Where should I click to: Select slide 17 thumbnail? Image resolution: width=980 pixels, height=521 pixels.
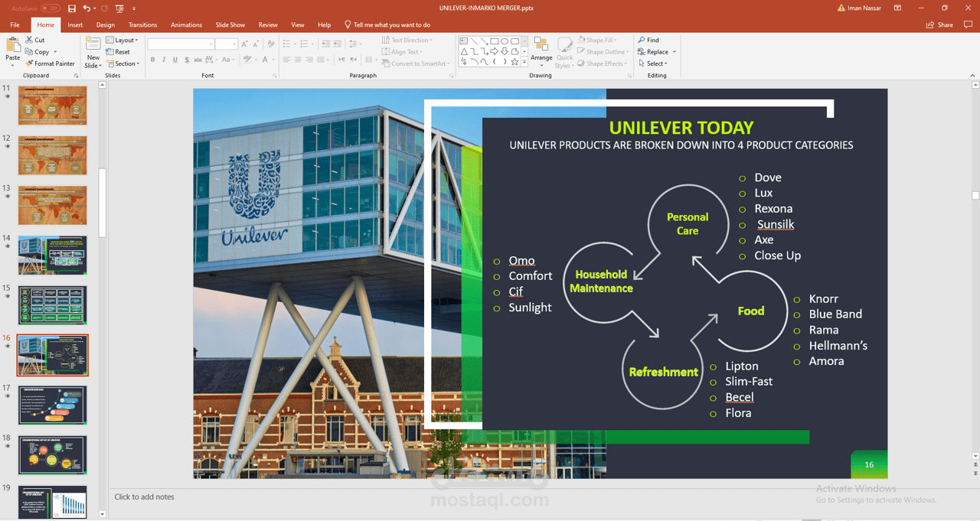pyautogui.click(x=53, y=405)
